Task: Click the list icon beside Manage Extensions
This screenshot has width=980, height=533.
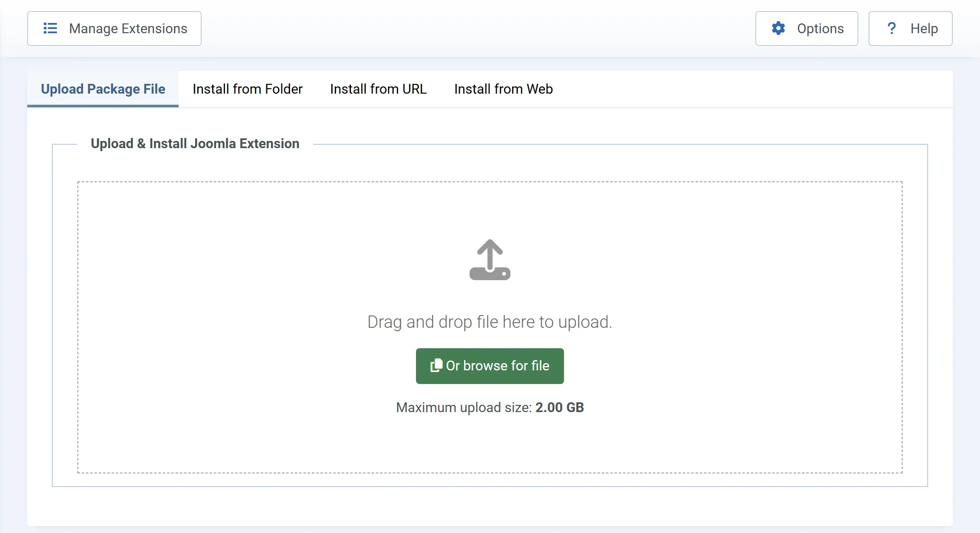Action: click(x=50, y=29)
